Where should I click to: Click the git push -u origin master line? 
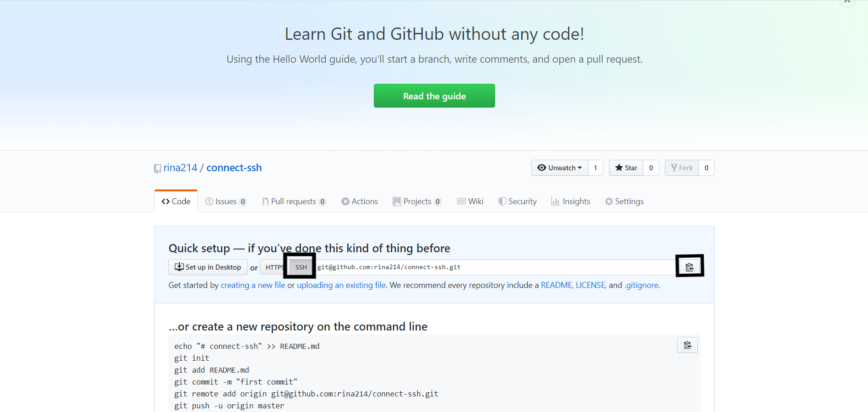pos(229,406)
